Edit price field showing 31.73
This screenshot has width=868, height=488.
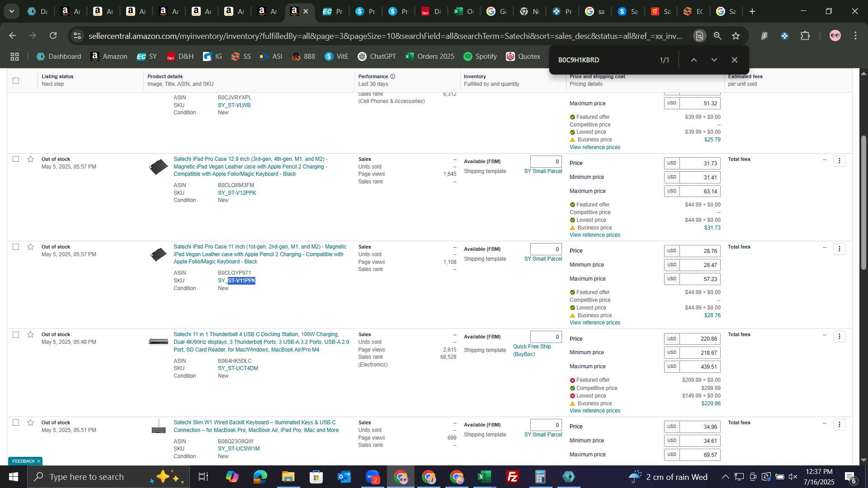[x=700, y=164]
